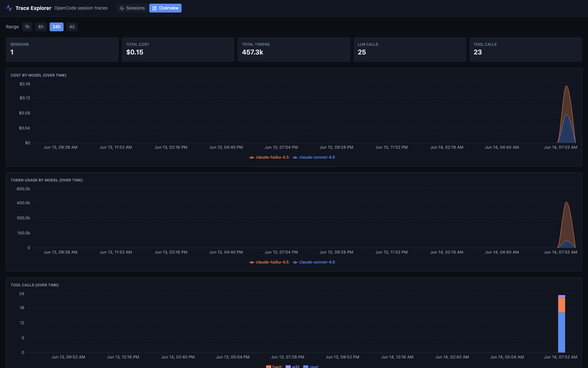Click the blue read segment of tool calls bar

[562, 333]
